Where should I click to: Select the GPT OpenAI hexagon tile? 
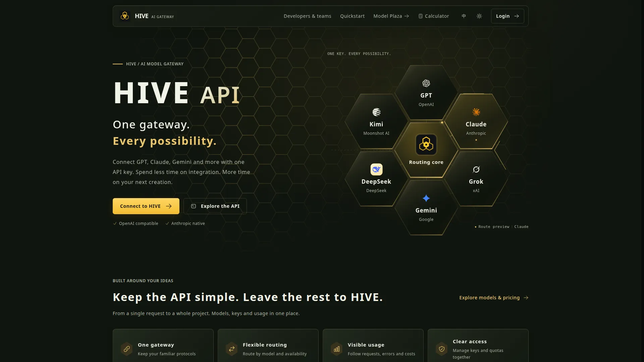click(426, 93)
